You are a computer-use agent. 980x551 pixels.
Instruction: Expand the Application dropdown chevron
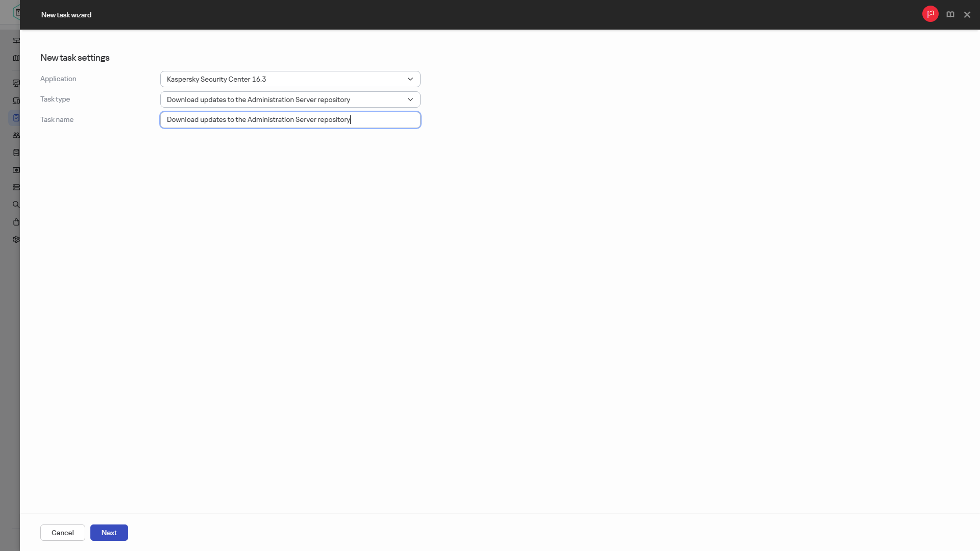[410, 79]
